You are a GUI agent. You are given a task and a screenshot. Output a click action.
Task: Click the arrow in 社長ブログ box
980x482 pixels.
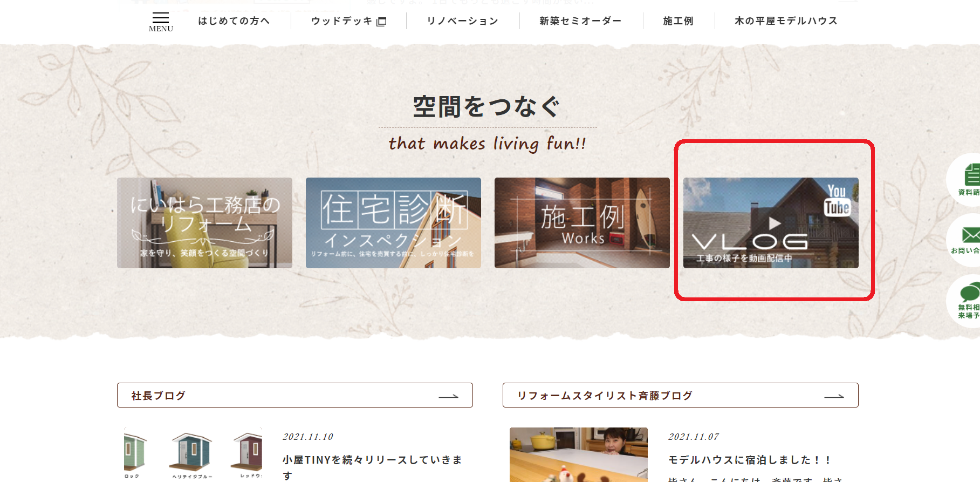[448, 396]
